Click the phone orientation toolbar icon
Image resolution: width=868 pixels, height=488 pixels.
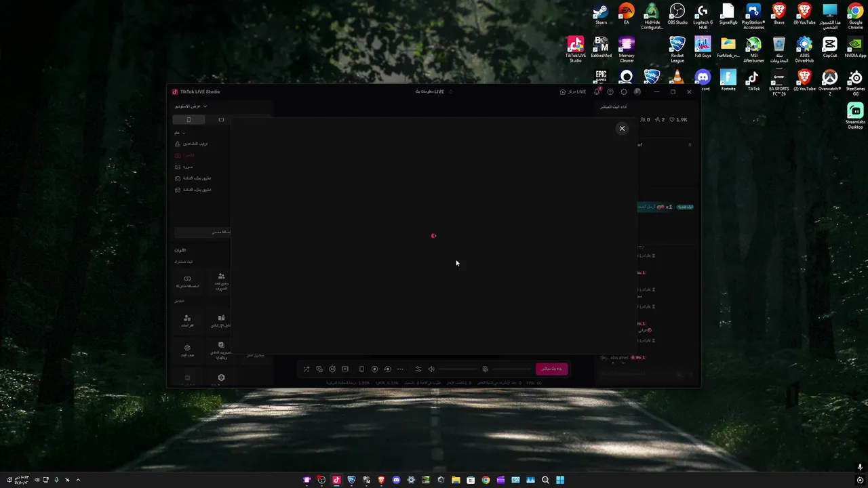coord(361,369)
